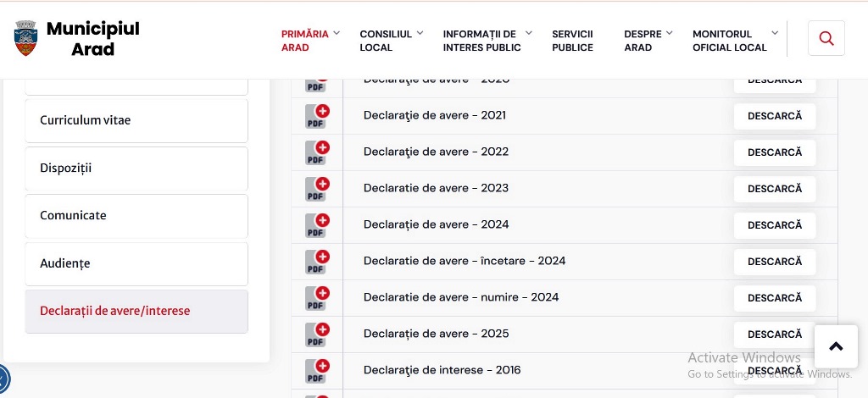
Task: Go to Dispoziții sidebar section
Action: (x=136, y=169)
